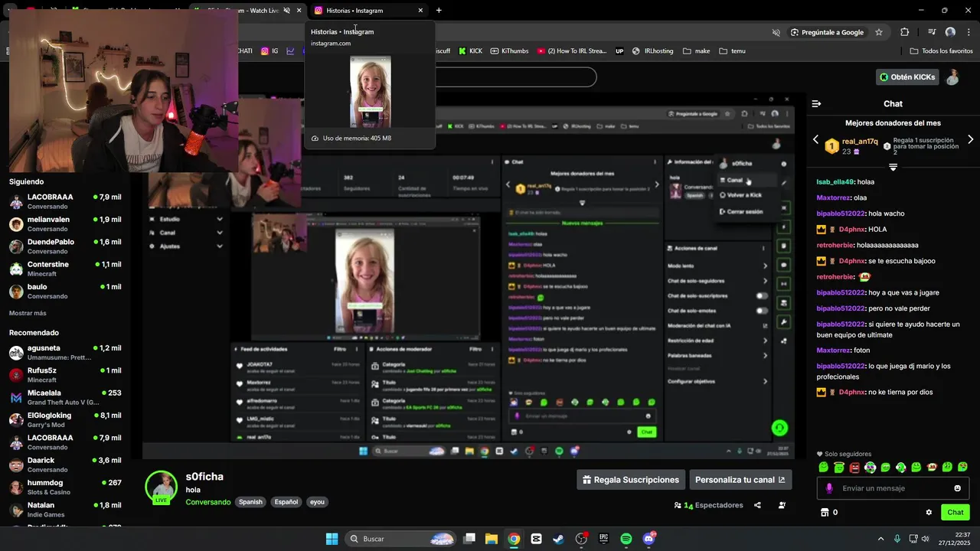Click username Isab_ella49 in chat
980x551 pixels.
(835, 182)
